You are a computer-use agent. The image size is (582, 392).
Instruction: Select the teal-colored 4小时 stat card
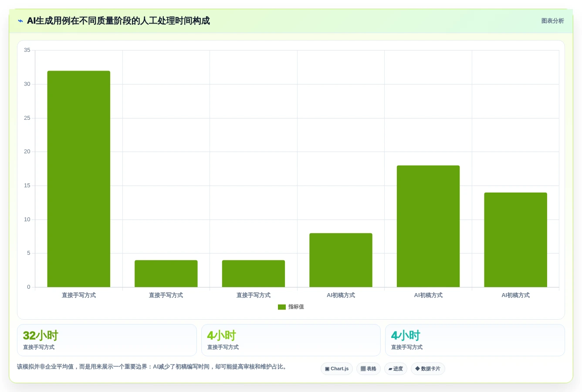[x=475, y=340]
